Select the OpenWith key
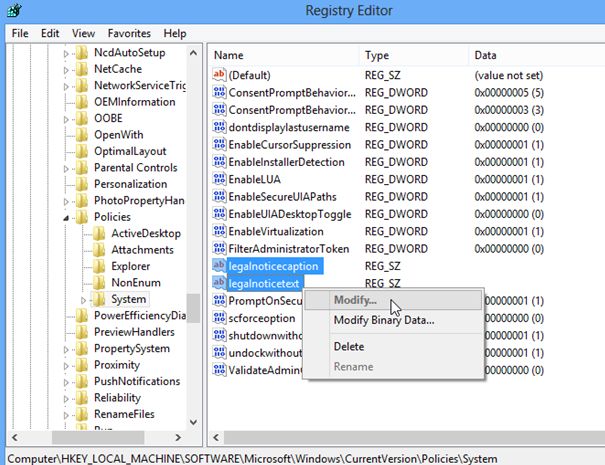 (x=118, y=135)
